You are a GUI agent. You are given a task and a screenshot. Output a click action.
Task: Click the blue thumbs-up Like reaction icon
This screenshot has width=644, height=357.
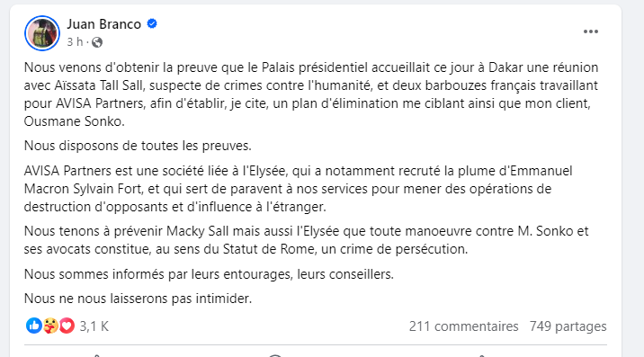point(33,326)
